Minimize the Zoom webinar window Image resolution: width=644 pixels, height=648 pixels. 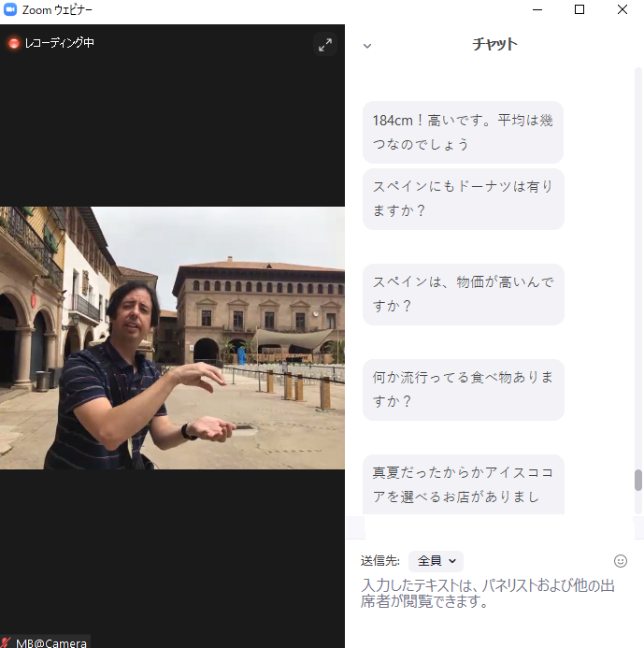tap(537, 10)
